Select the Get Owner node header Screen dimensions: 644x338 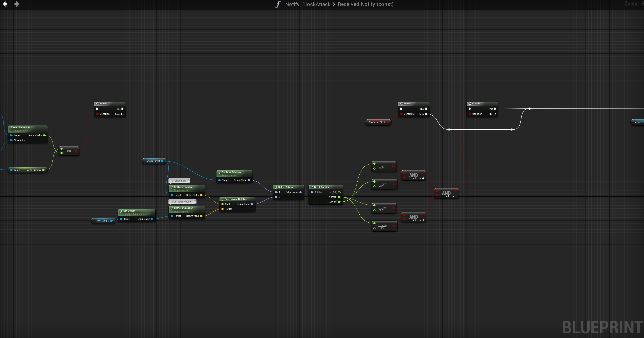[x=129, y=211]
